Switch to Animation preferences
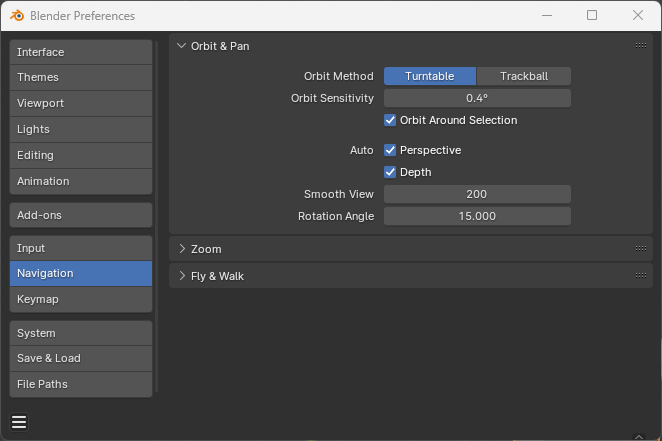Image resolution: width=662 pixels, height=441 pixels. click(x=81, y=181)
